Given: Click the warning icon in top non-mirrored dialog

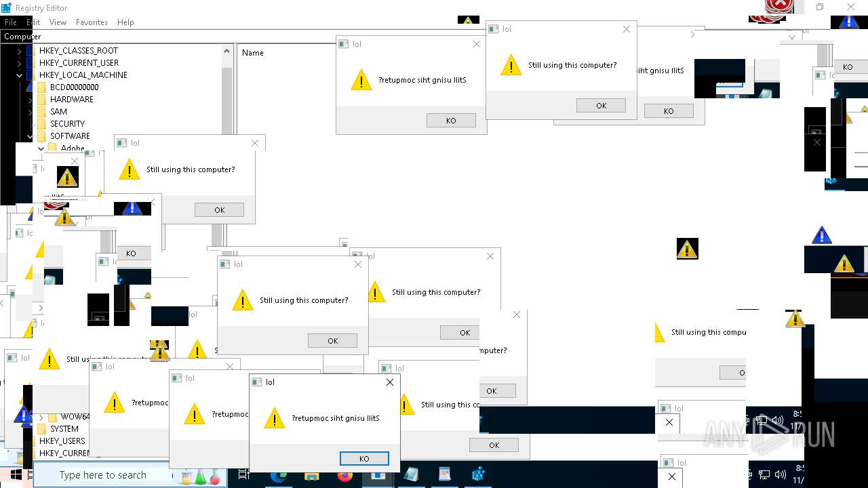Looking at the screenshot, I should 511,65.
